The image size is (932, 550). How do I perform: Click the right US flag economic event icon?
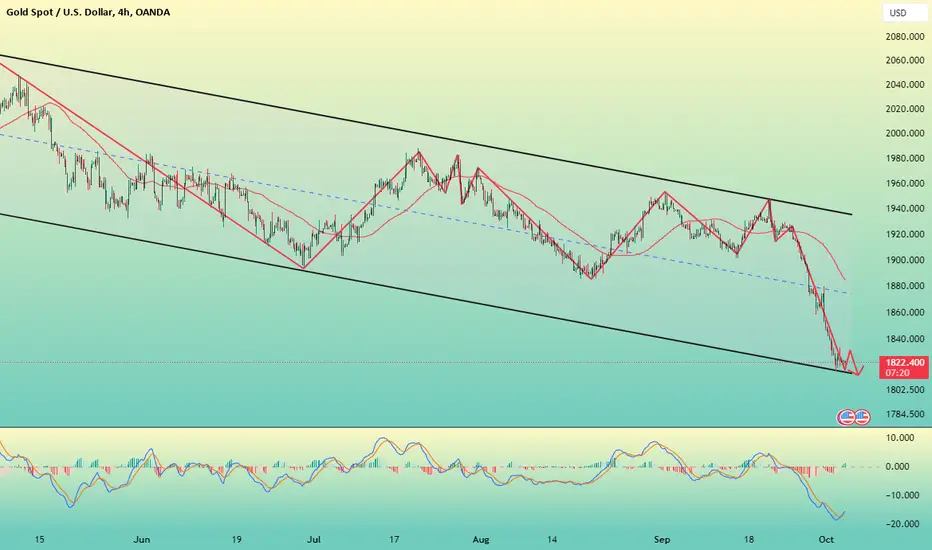click(862, 417)
